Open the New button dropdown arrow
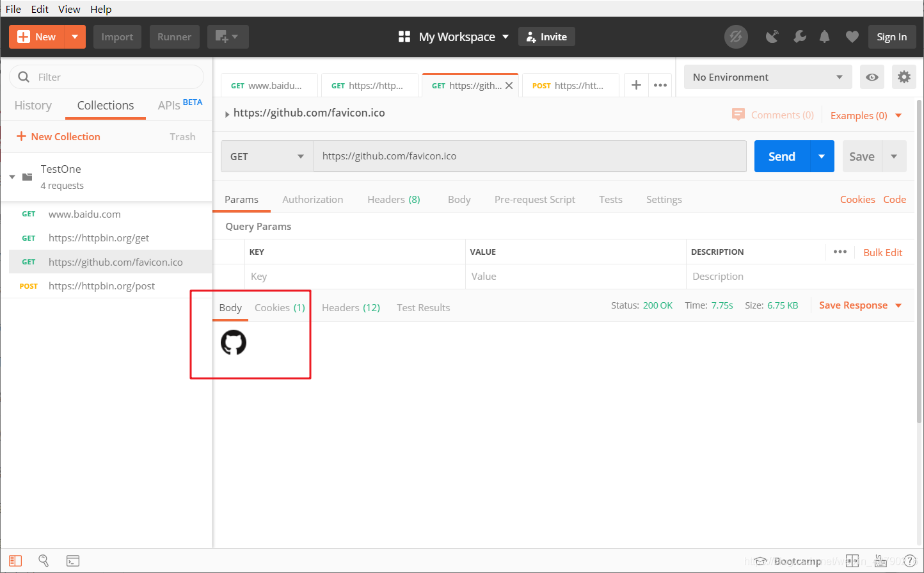This screenshot has width=924, height=573. click(x=75, y=37)
